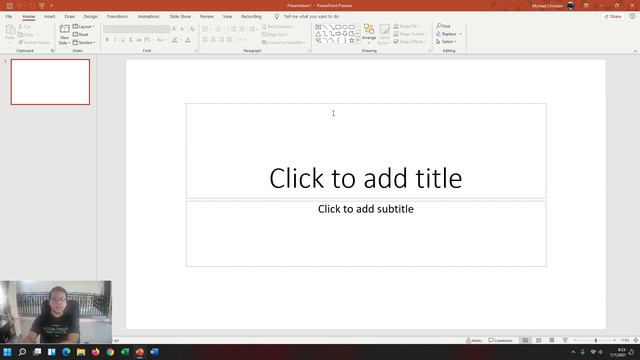Screen dimensions: 640x360
Task: Select the slide 1 thumbnail
Action: (x=50, y=82)
